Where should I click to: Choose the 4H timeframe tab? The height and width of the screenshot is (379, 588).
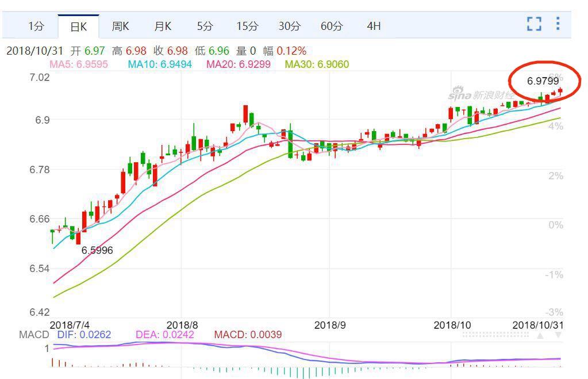pyautogui.click(x=374, y=26)
